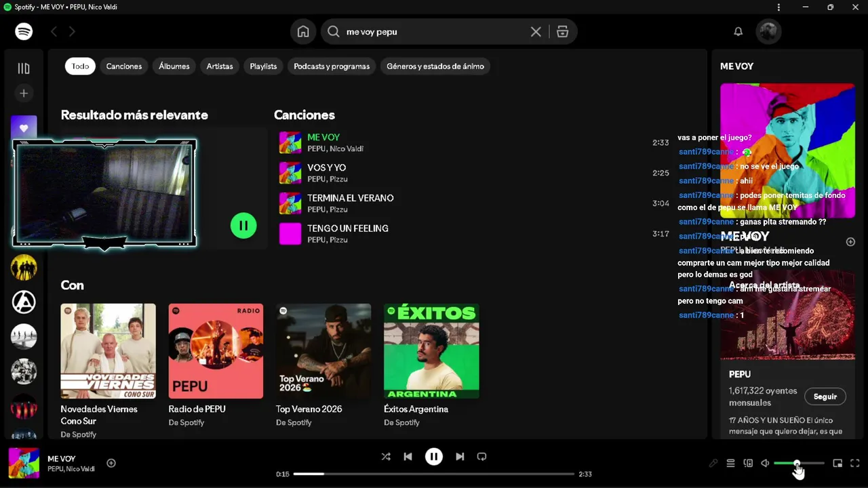Viewport: 868px width, 488px height.
Task: Open Radio de PEPU cover
Action: (216, 351)
